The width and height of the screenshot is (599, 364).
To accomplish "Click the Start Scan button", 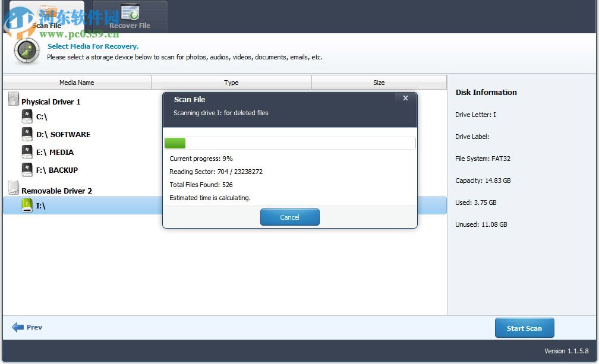I will pos(524,327).
